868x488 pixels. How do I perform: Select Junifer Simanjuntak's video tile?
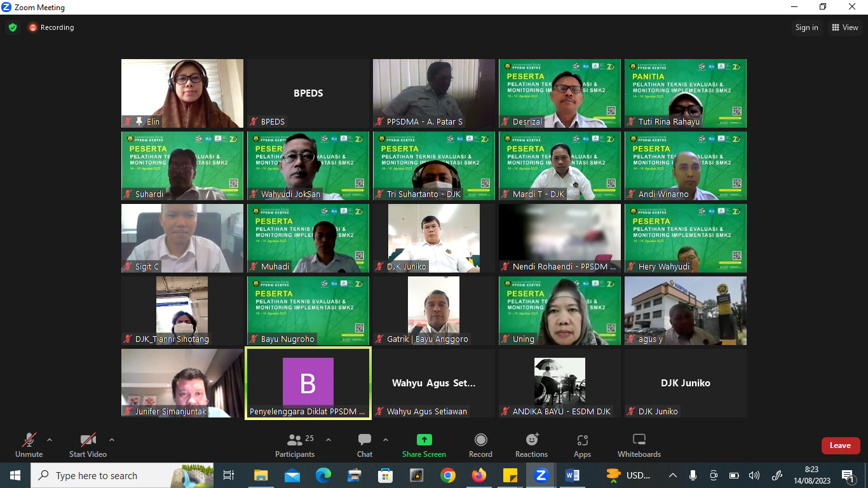(x=182, y=383)
